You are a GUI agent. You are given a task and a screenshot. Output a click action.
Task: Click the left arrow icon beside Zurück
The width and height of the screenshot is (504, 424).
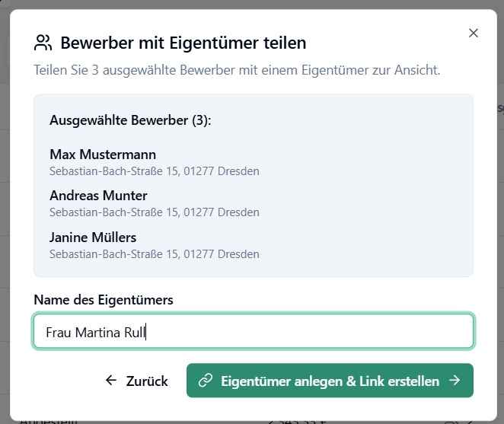click(x=111, y=381)
